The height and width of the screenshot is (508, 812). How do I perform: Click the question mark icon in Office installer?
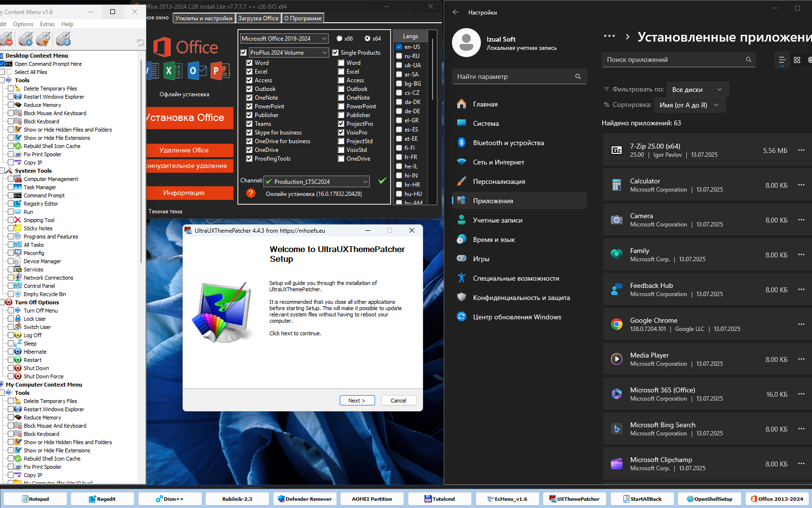tap(250, 193)
